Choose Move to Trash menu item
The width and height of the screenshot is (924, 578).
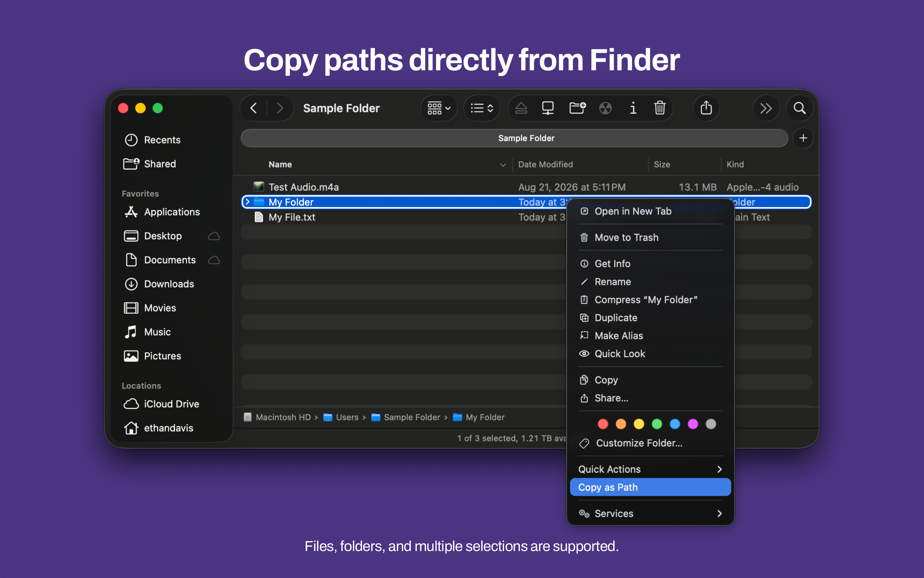pyautogui.click(x=650, y=237)
